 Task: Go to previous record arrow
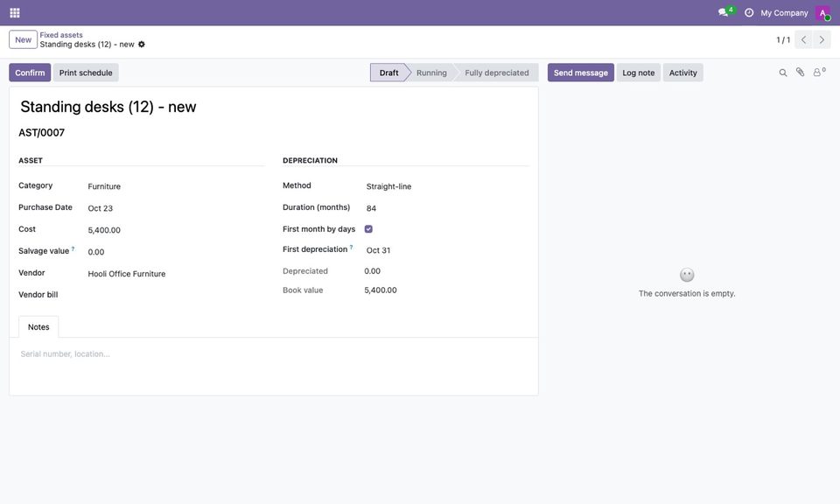(x=803, y=39)
